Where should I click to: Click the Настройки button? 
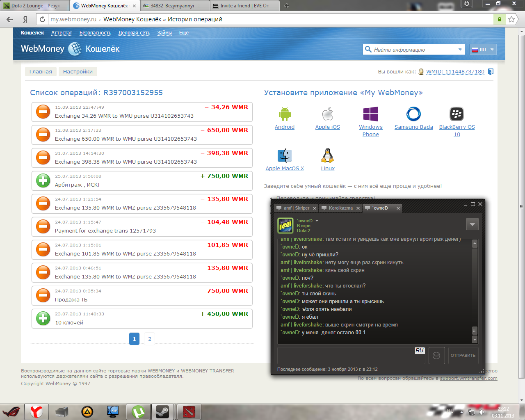[x=78, y=72]
